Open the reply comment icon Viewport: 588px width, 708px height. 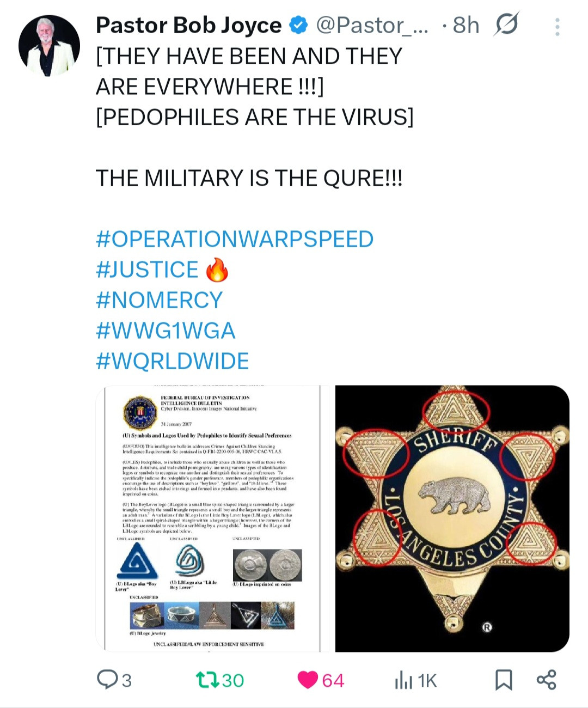point(107,680)
